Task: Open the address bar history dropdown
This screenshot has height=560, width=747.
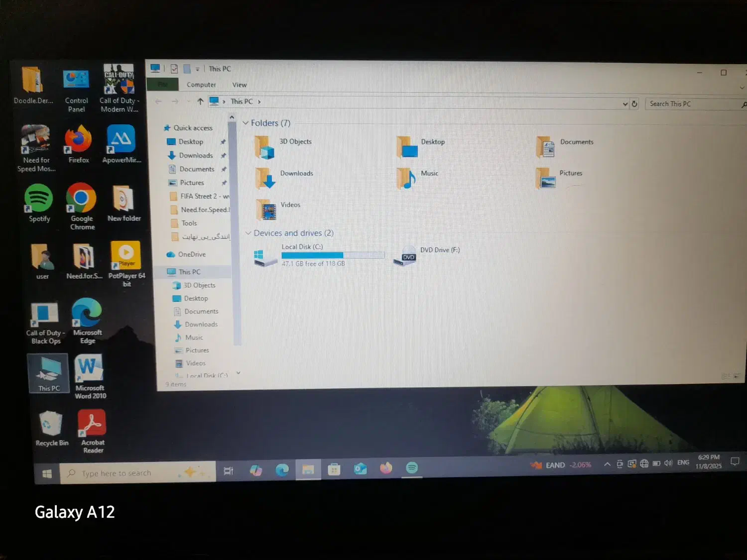Action: click(x=625, y=104)
